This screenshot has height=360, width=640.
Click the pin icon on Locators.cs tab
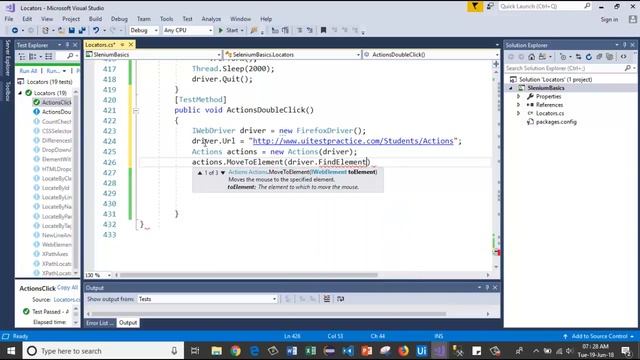(x=122, y=44)
